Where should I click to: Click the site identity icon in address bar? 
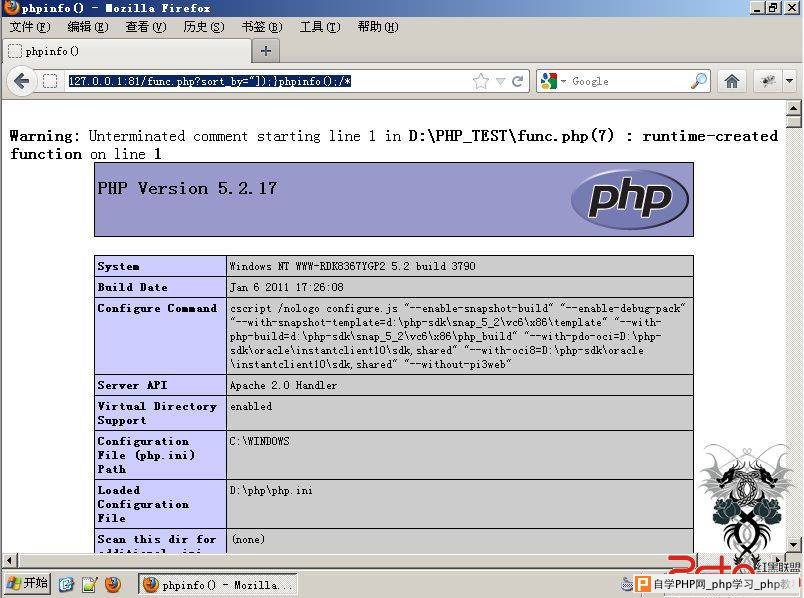click(x=50, y=81)
